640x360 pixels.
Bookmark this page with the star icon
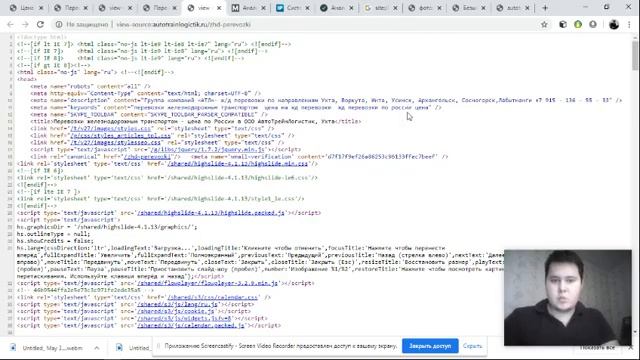544,24
